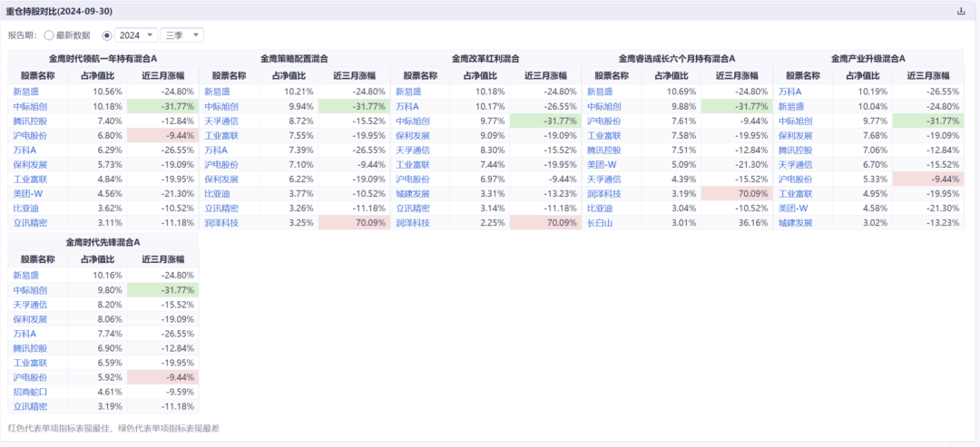Open 城建发展 link in 金鹰改革红利混合 table
980x447 pixels.
413,193
